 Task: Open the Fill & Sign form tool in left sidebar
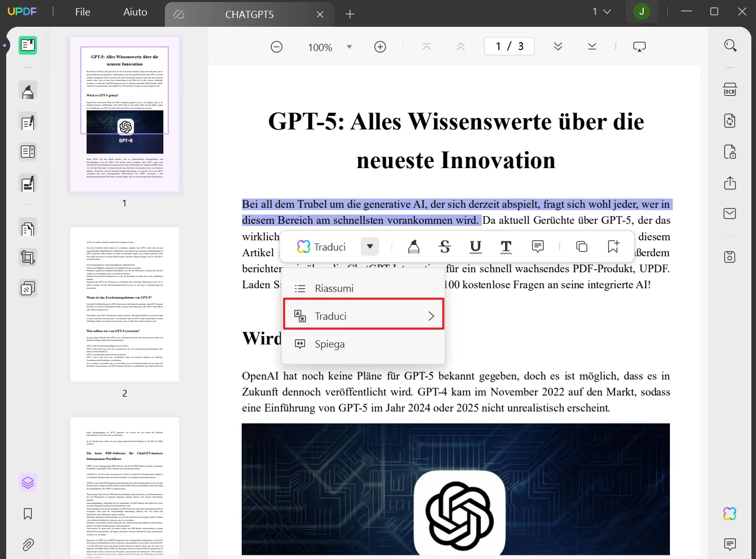point(28,184)
